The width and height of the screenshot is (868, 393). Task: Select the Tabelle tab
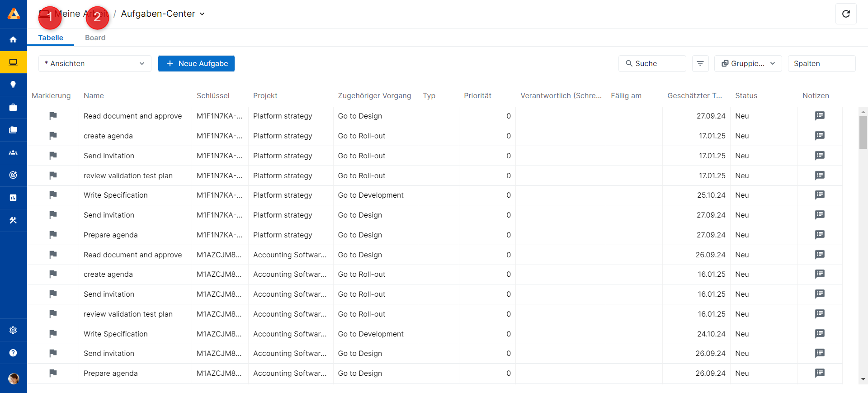[51, 38]
